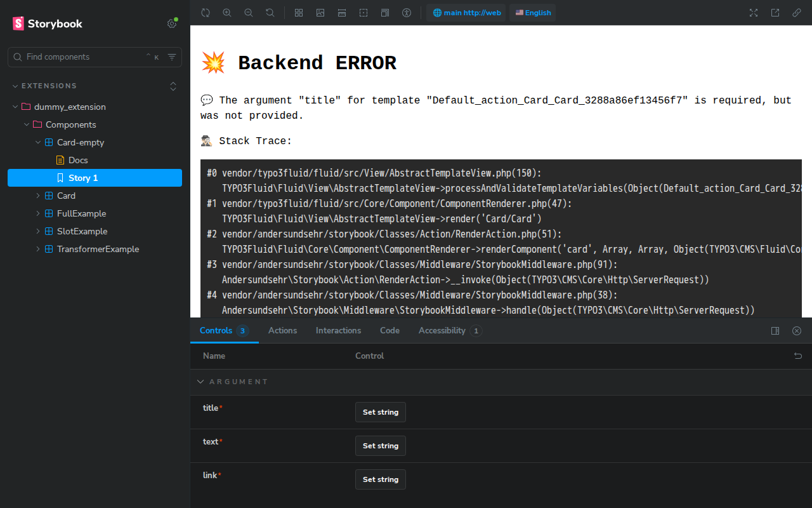Collapse the dummy_extension folder
812x508 pixels.
tap(70, 107)
